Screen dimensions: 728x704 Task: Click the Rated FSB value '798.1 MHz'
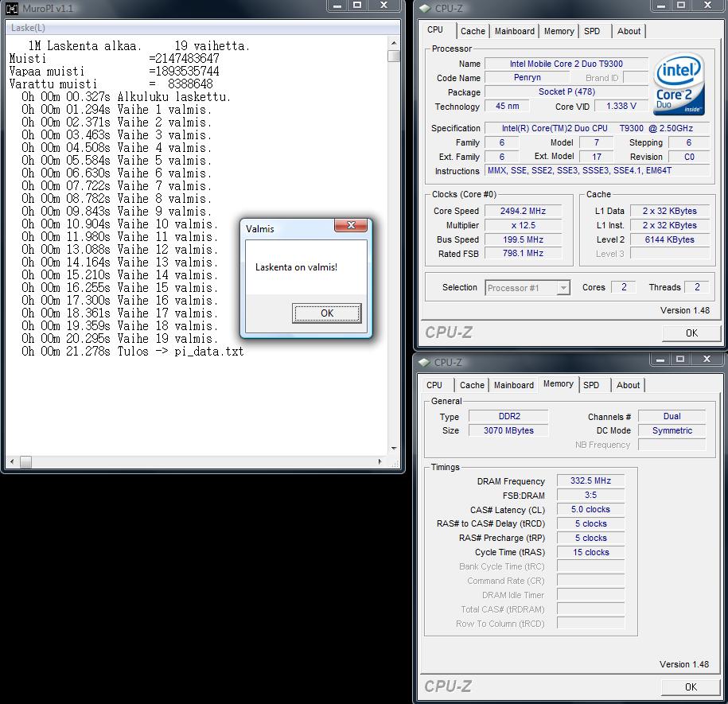pyautogui.click(x=523, y=254)
